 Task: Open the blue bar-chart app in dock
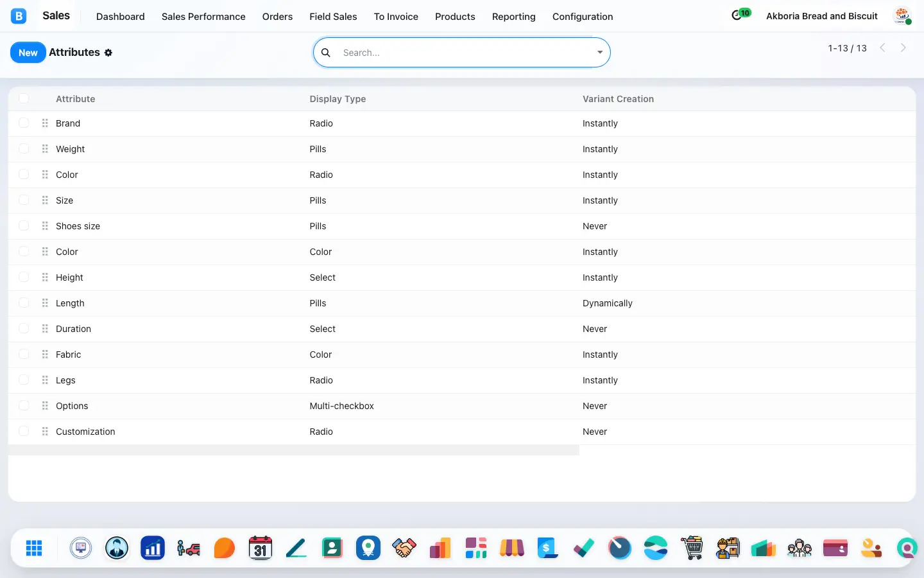pos(153,548)
